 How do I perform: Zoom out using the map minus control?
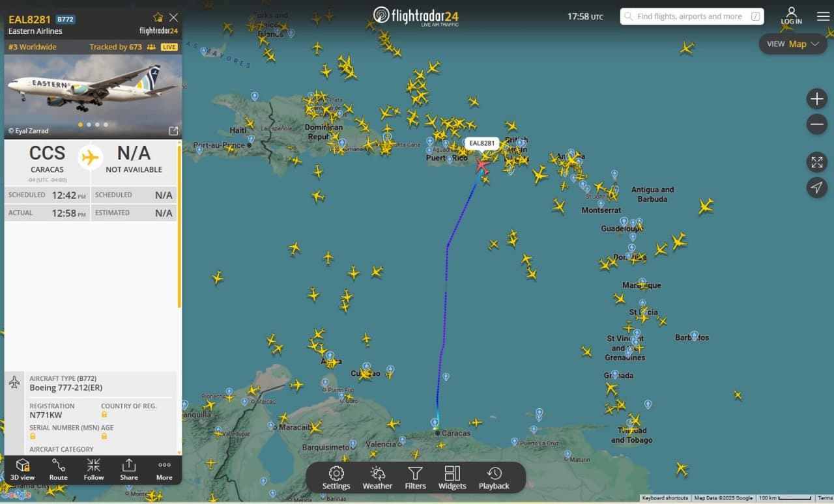coord(816,124)
